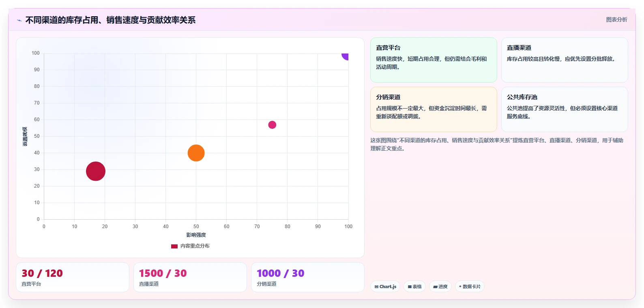Click the 销售速度快 description text
This screenshot has width=644, height=308.
(431, 63)
